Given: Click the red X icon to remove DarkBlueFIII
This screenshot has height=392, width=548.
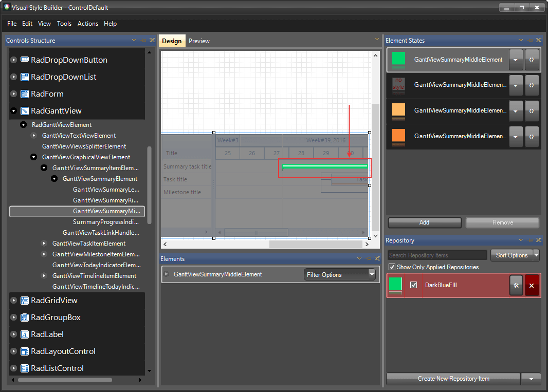Looking at the screenshot, I should click(x=532, y=285).
